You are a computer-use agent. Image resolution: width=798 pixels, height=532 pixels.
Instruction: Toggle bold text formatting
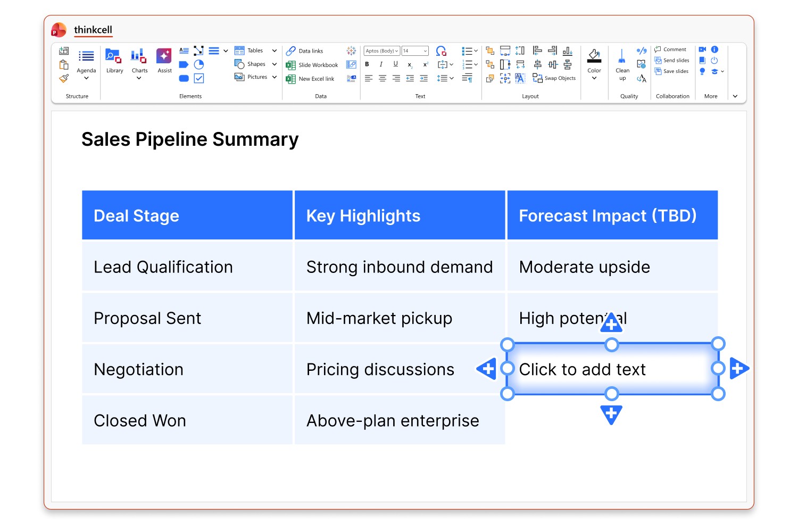pyautogui.click(x=367, y=64)
